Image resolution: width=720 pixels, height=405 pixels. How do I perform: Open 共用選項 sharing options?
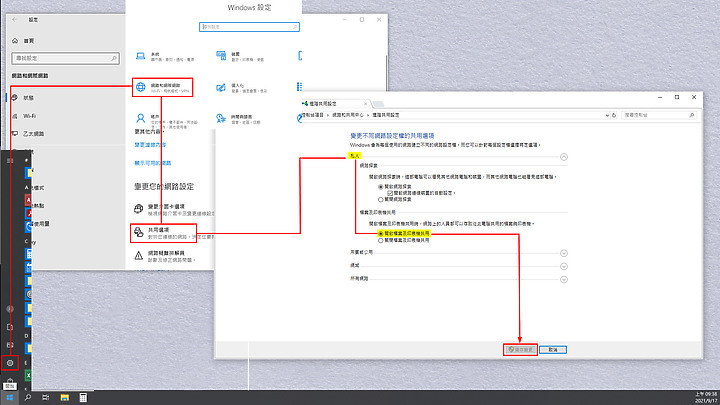coord(163,233)
